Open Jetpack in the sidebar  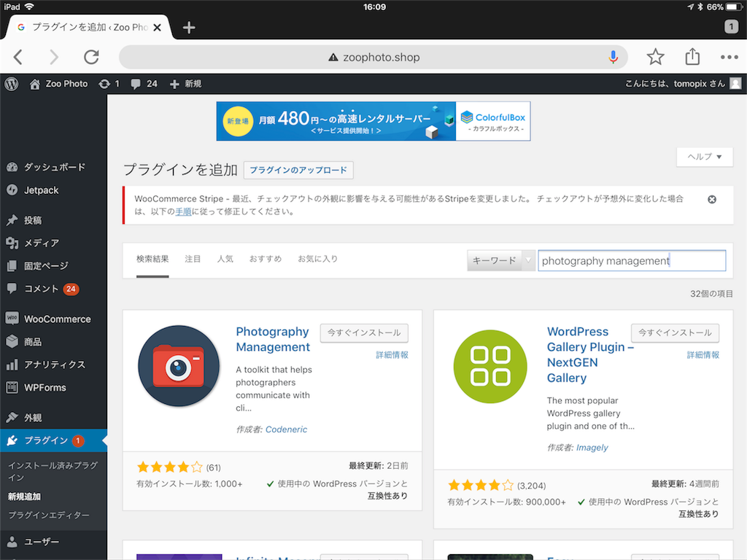point(53,190)
